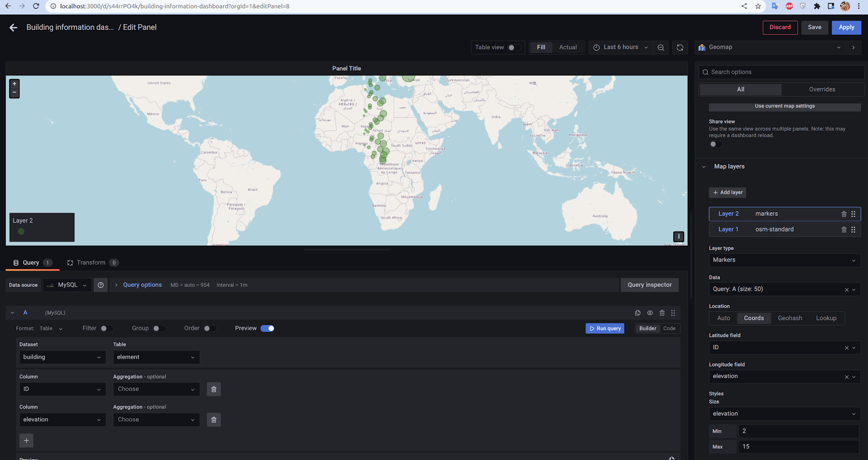Clear the Latitude field value

tap(846, 348)
